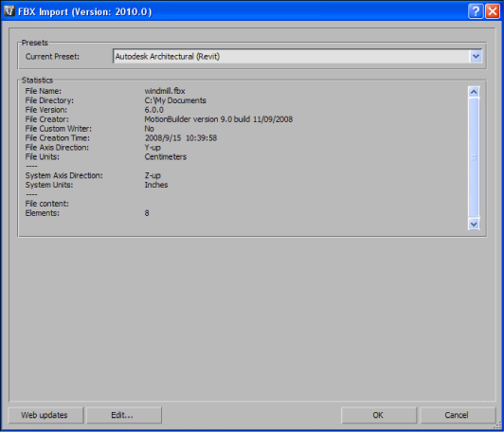The width and height of the screenshot is (504, 432).
Task: Click the Statistics vertical scrollbar thumb
Action: pyautogui.click(x=474, y=157)
